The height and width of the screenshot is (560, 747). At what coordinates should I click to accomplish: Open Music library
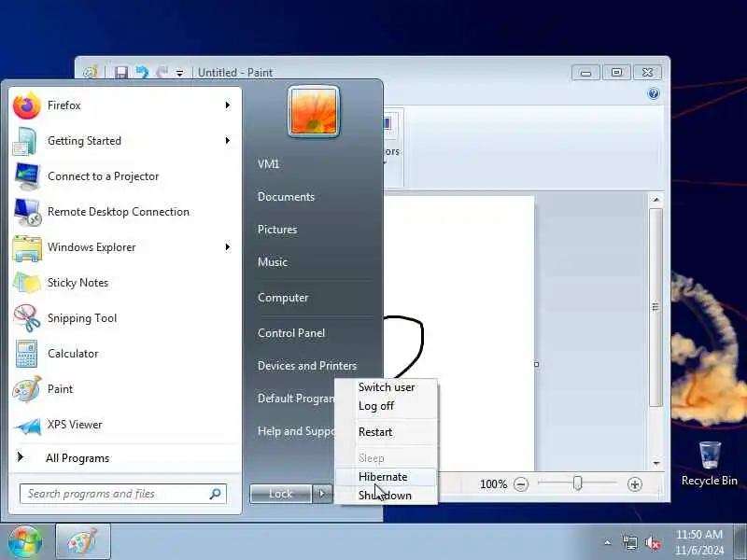[273, 262]
